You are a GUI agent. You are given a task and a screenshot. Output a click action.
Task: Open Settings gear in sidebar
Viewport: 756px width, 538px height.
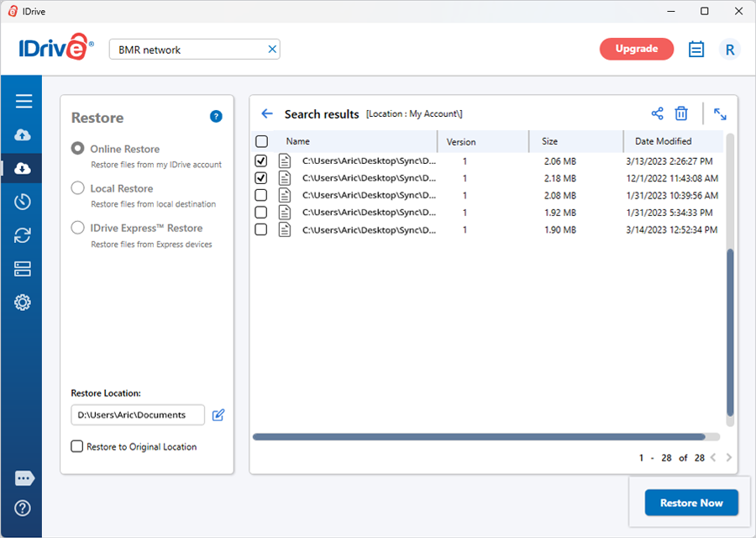[24, 303]
